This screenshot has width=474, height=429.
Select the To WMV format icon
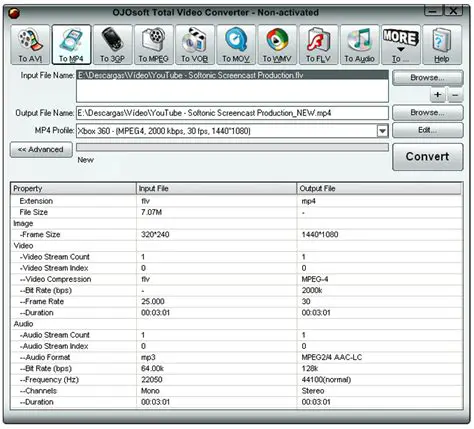(277, 44)
